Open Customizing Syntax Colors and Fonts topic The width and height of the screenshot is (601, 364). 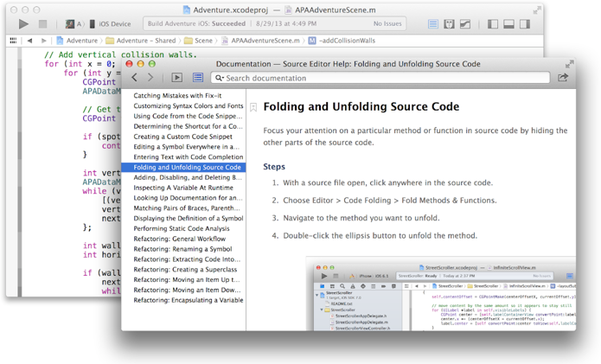click(189, 105)
